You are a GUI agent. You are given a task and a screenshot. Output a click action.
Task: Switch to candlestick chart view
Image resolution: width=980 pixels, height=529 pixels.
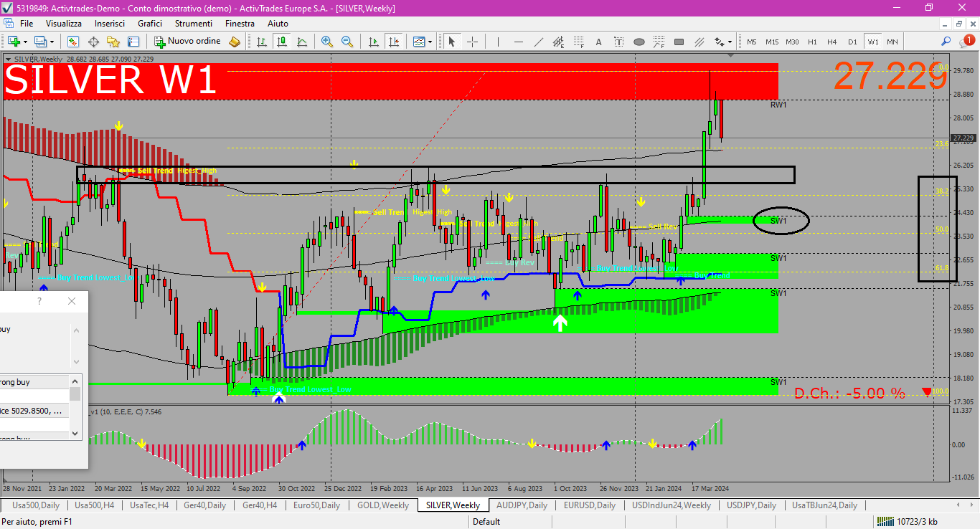coord(283,42)
